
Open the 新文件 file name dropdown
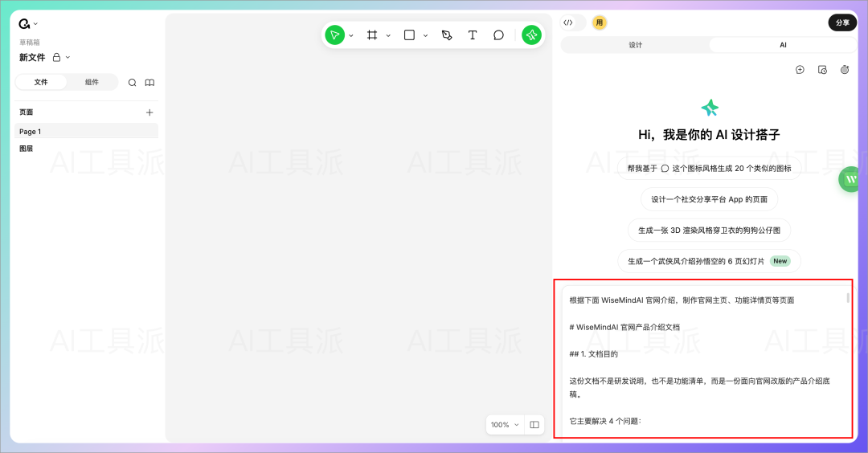(68, 58)
